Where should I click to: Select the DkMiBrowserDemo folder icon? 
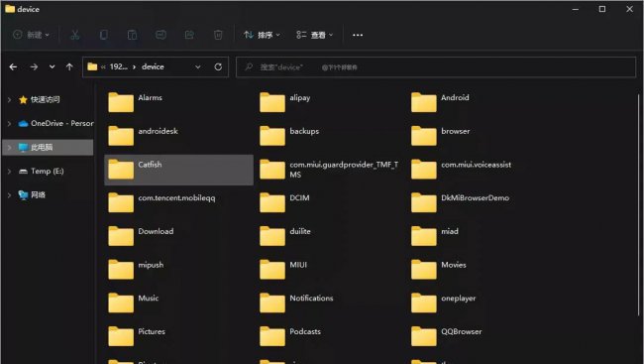[423, 202]
